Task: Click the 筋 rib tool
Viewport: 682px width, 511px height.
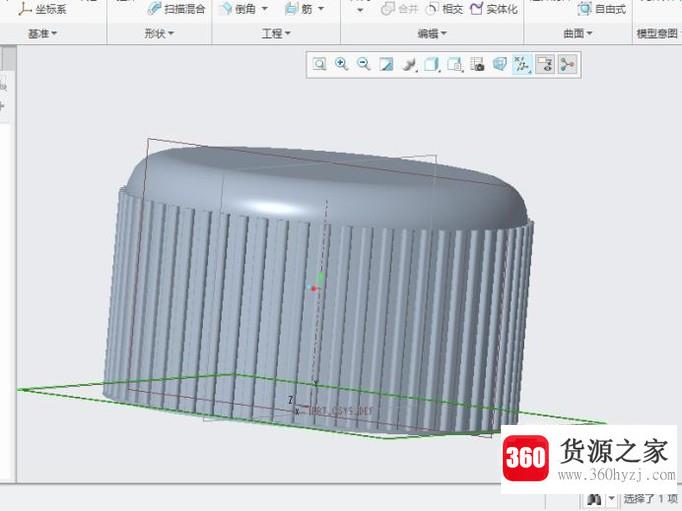Action: 299,9
